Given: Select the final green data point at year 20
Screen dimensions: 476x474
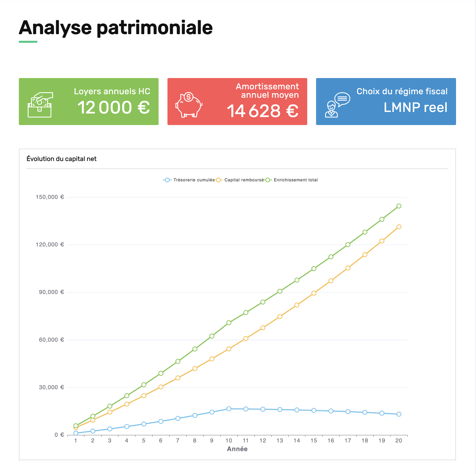Looking at the screenshot, I should pyautogui.click(x=398, y=206).
